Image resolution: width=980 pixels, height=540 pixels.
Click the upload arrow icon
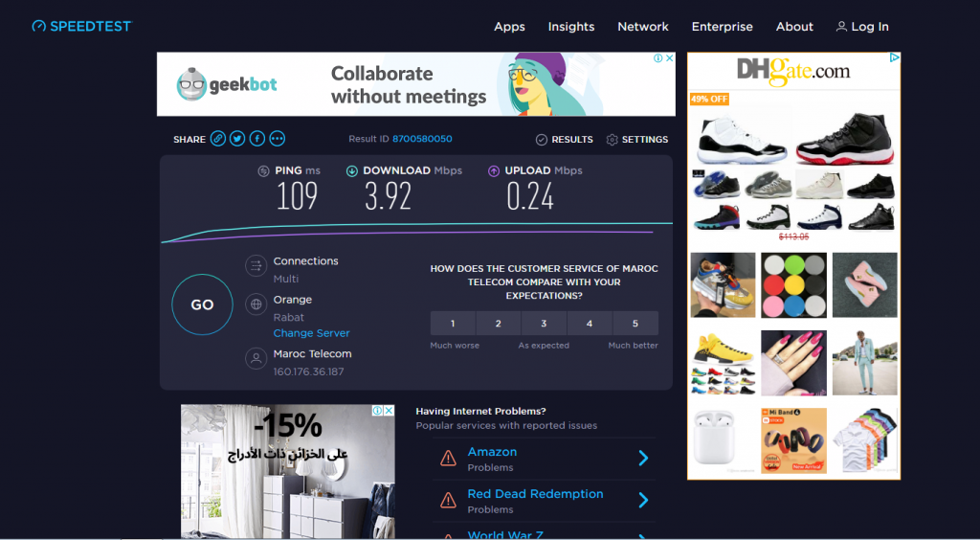pos(494,170)
